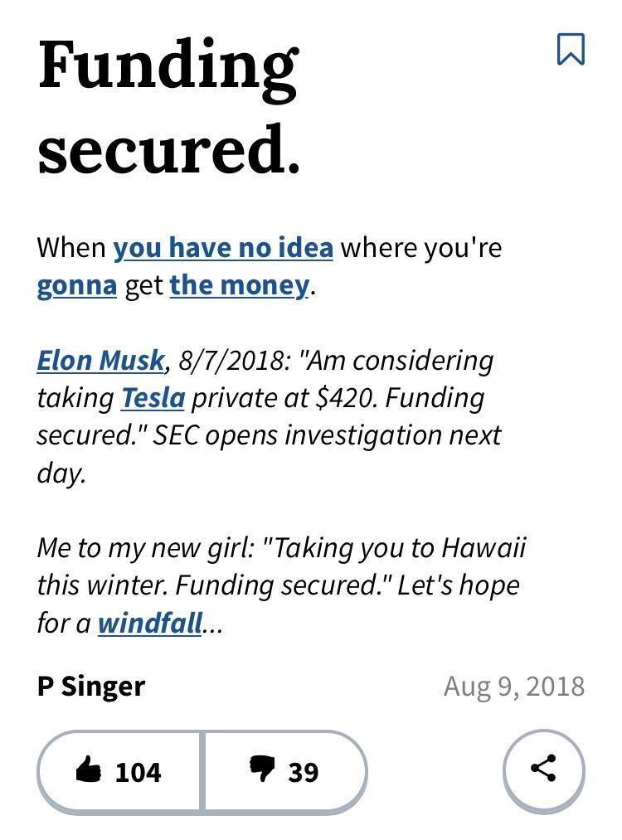
Task: Visit the Elon Musk link
Action: point(100,361)
